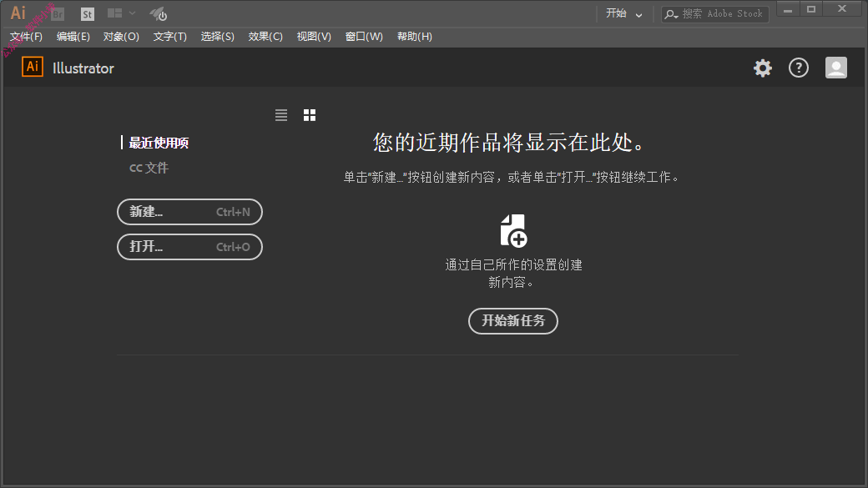The width and height of the screenshot is (868, 488).
Task: Click the heading 您的近期作品将显示在此处
Action: pyautogui.click(x=508, y=143)
